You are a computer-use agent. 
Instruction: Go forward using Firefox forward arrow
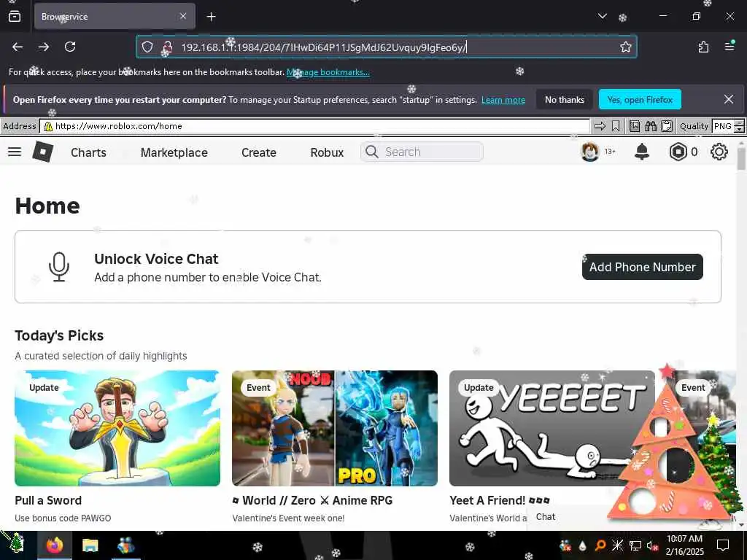pyautogui.click(x=44, y=47)
